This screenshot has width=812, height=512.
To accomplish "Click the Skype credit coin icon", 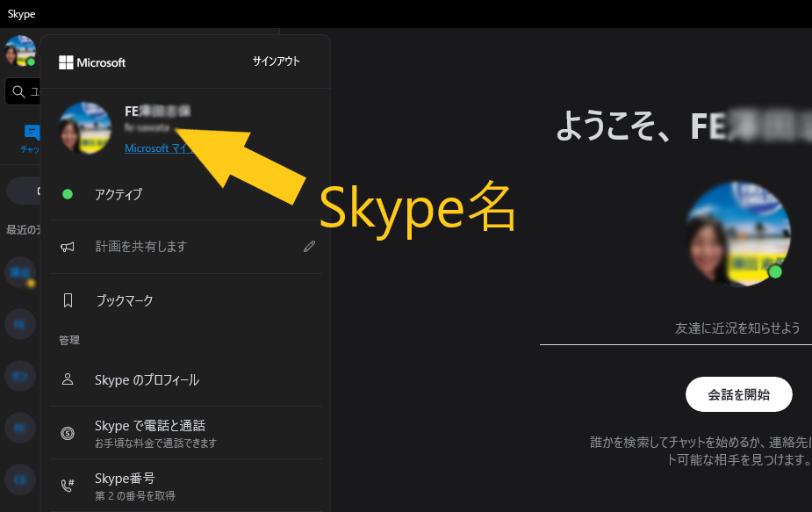I will click(68, 433).
